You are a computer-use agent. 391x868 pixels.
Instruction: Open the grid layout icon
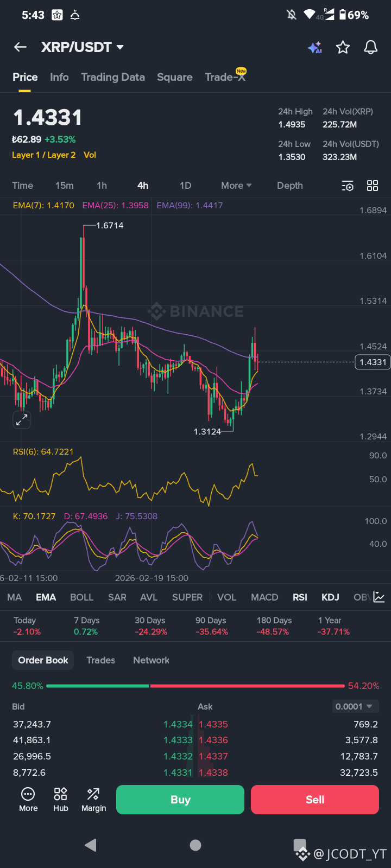point(373,186)
